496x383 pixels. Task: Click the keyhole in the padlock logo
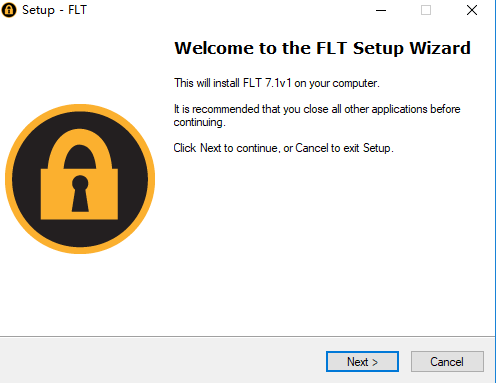(80, 193)
